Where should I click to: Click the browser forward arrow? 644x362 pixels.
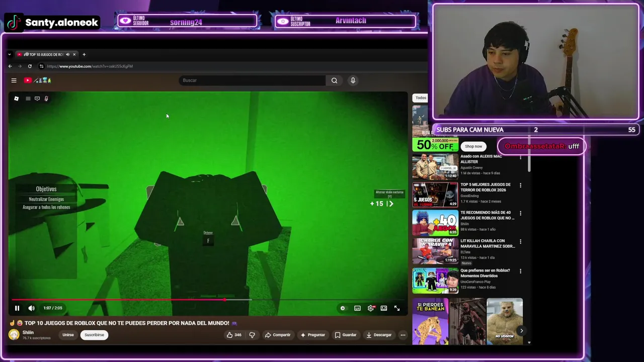(20, 66)
